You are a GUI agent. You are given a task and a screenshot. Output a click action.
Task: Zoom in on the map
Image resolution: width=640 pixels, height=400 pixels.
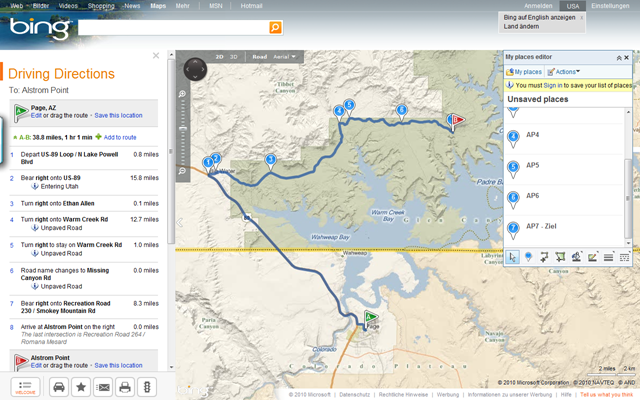pyautogui.click(x=183, y=94)
